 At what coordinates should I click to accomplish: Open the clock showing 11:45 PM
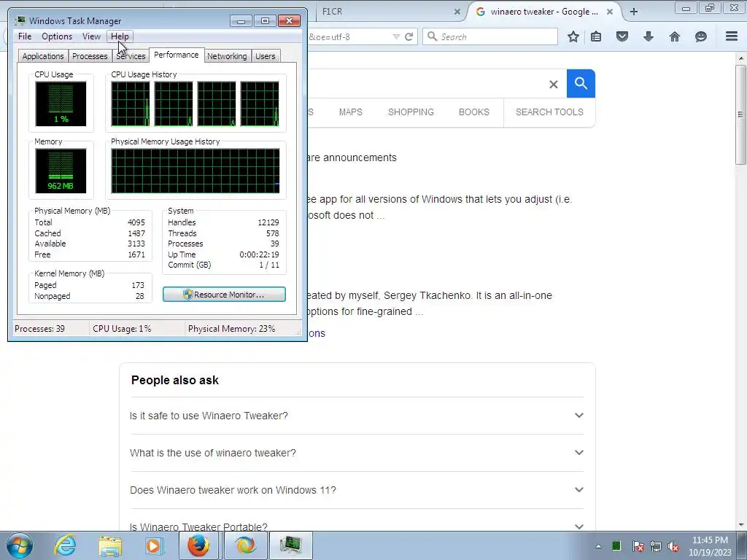[x=710, y=546]
